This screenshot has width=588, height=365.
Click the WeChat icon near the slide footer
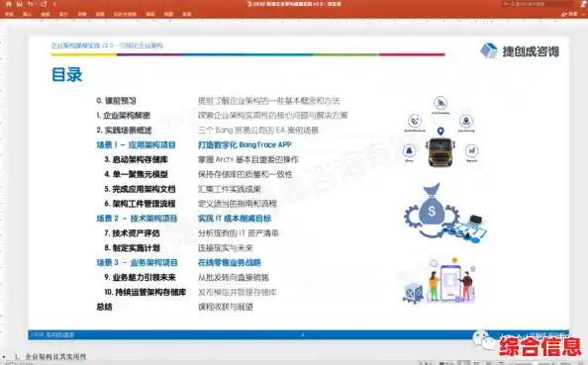483,339
